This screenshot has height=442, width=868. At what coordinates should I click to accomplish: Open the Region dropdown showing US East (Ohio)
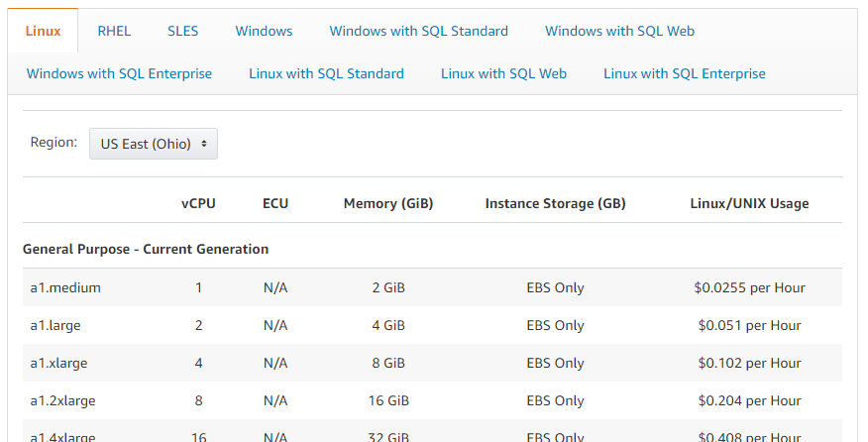[154, 144]
